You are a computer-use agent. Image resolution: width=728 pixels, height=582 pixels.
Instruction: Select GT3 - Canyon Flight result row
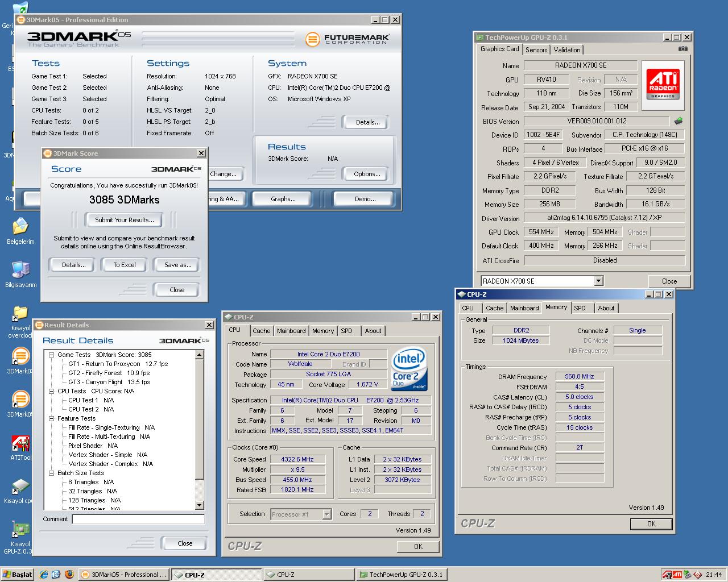109,382
